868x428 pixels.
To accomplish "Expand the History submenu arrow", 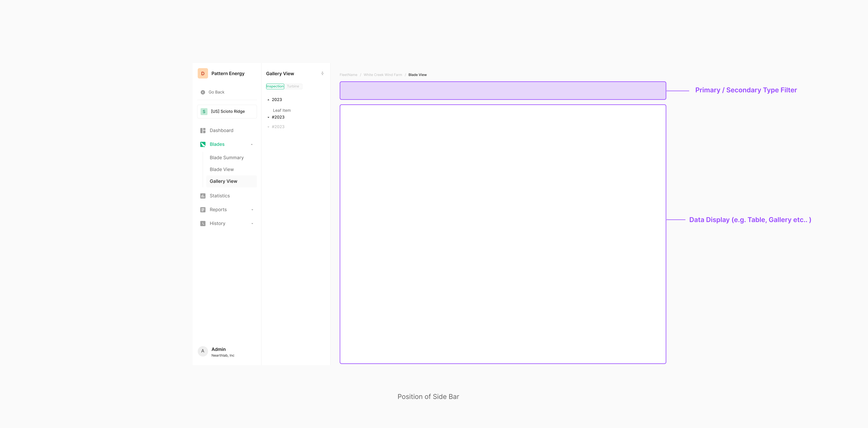I will (x=252, y=224).
